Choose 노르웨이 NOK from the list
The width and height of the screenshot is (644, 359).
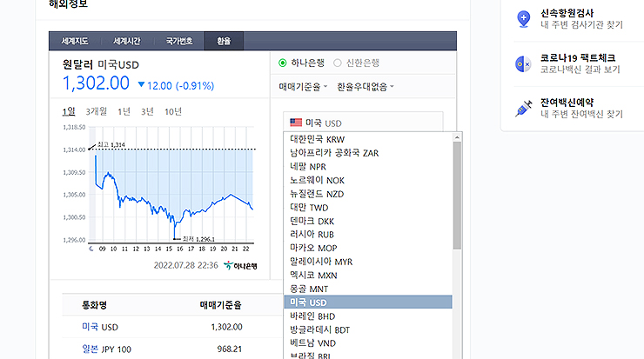[x=368, y=180]
